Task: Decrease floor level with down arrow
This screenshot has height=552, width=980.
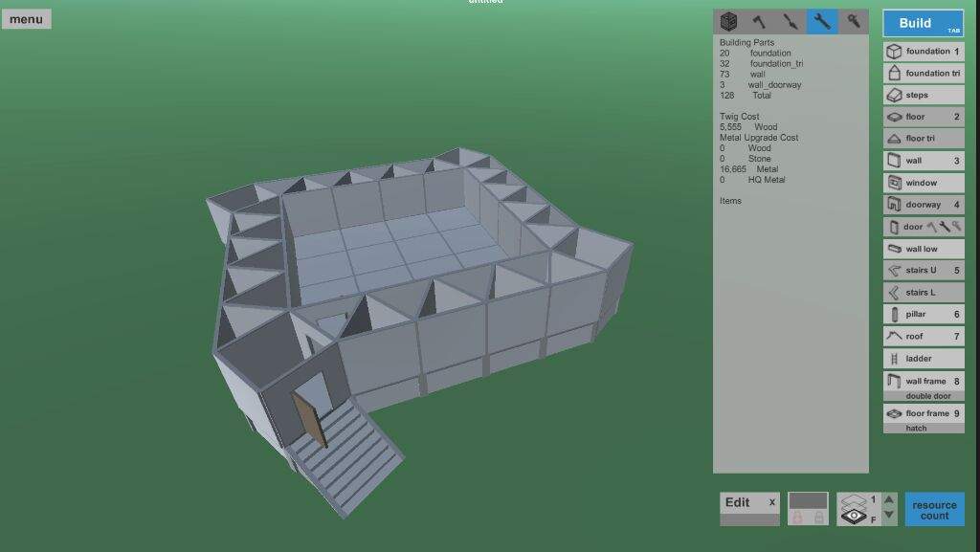Action: click(889, 517)
